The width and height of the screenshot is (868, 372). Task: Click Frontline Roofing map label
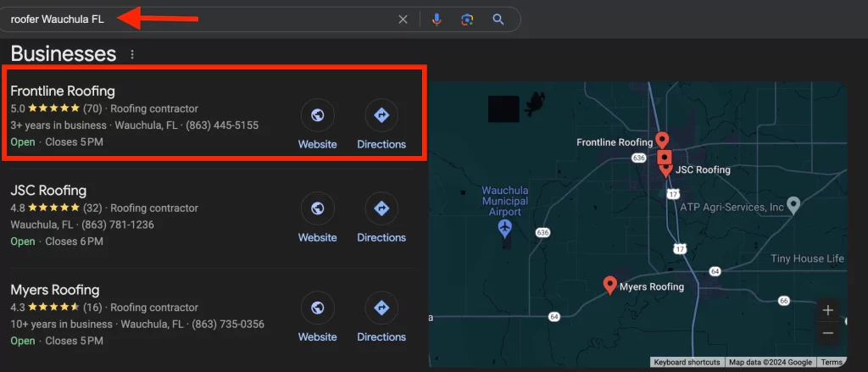coord(615,142)
